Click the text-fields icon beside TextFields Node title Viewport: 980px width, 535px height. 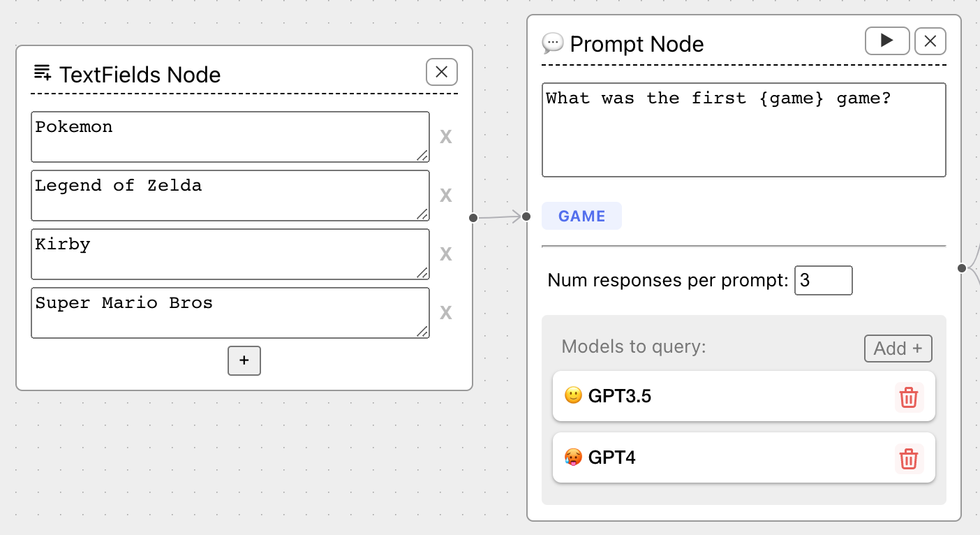click(42, 73)
